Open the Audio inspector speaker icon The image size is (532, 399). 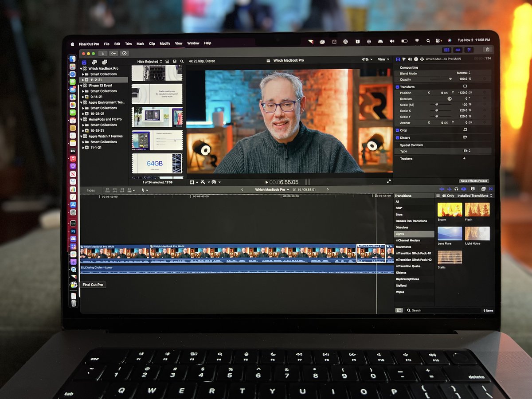click(x=410, y=59)
